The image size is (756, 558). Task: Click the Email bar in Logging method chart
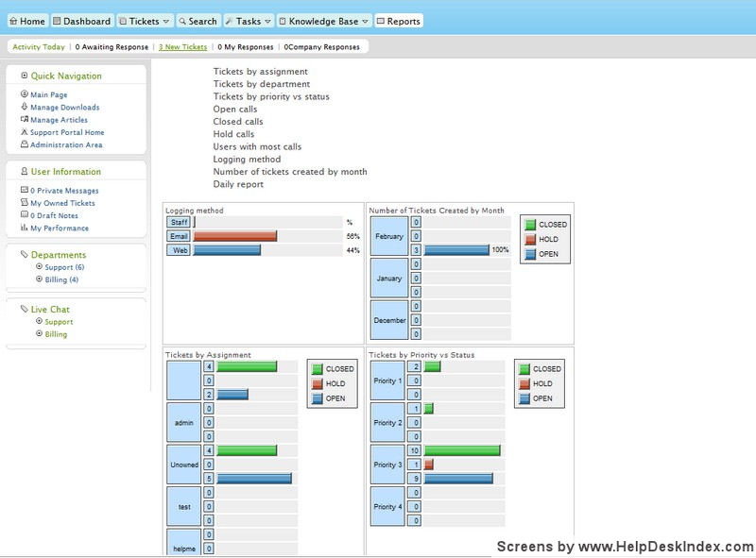234,236
